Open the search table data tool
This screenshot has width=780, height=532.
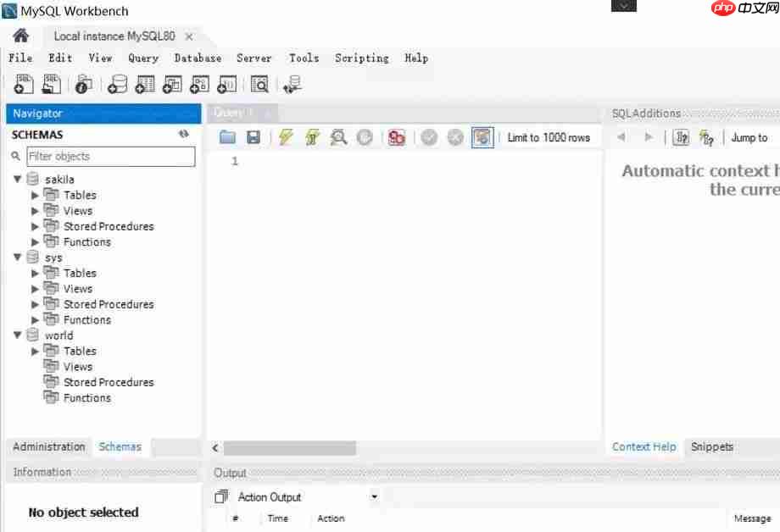point(260,84)
